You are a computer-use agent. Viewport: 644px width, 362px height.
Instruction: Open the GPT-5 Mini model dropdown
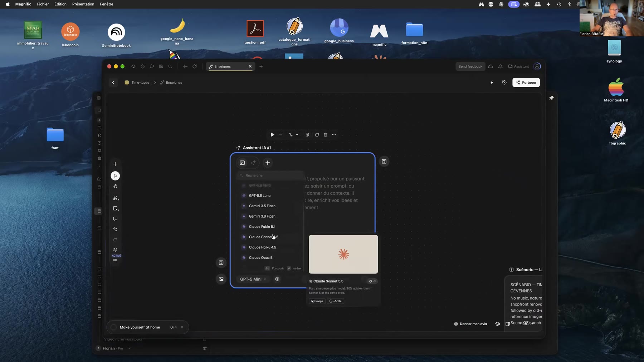253,279
